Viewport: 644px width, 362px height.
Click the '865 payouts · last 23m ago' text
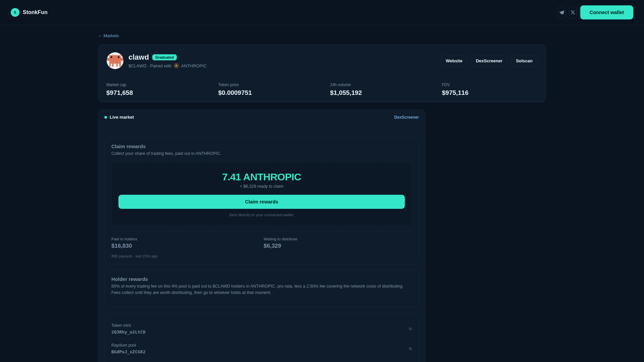(x=135, y=256)
